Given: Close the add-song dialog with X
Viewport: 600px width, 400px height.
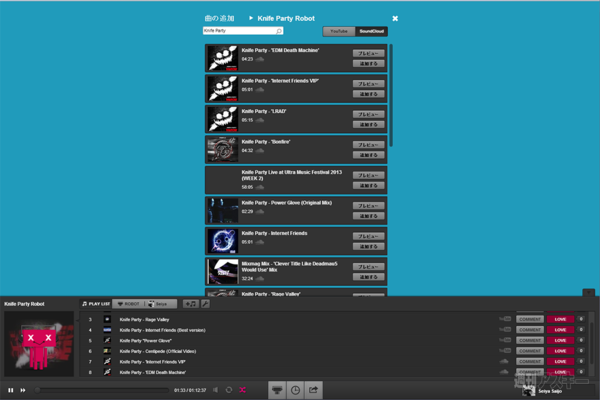Looking at the screenshot, I should [x=395, y=18].
